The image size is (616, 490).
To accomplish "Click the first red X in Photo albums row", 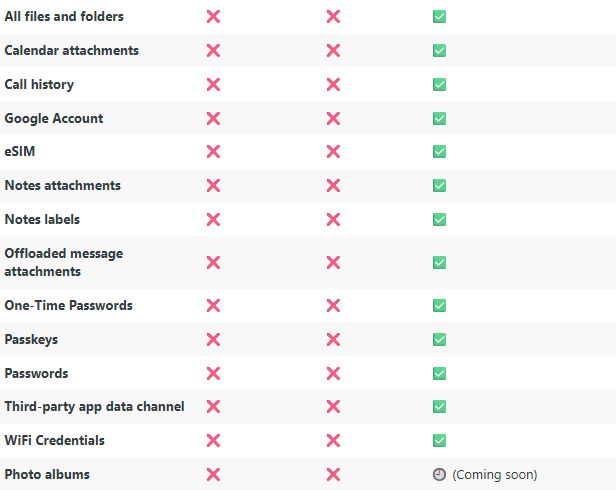I will [213, 474].
